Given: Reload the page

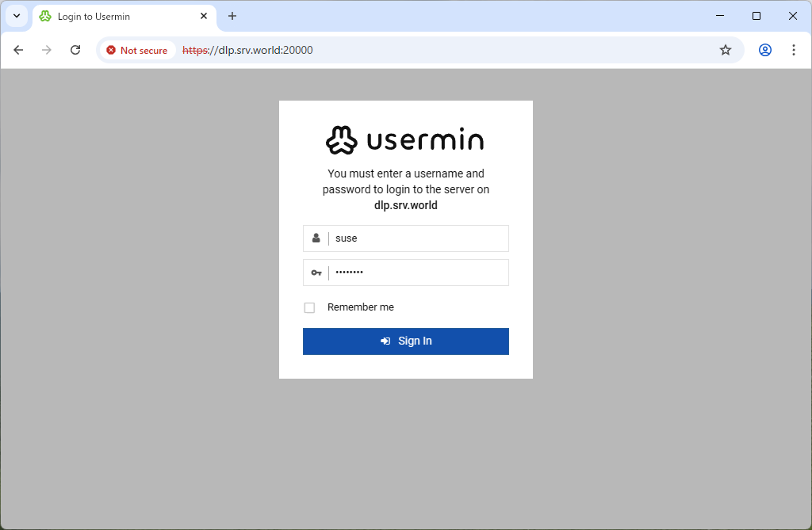Looking at the screenshot, I should [x=75, y=50].
